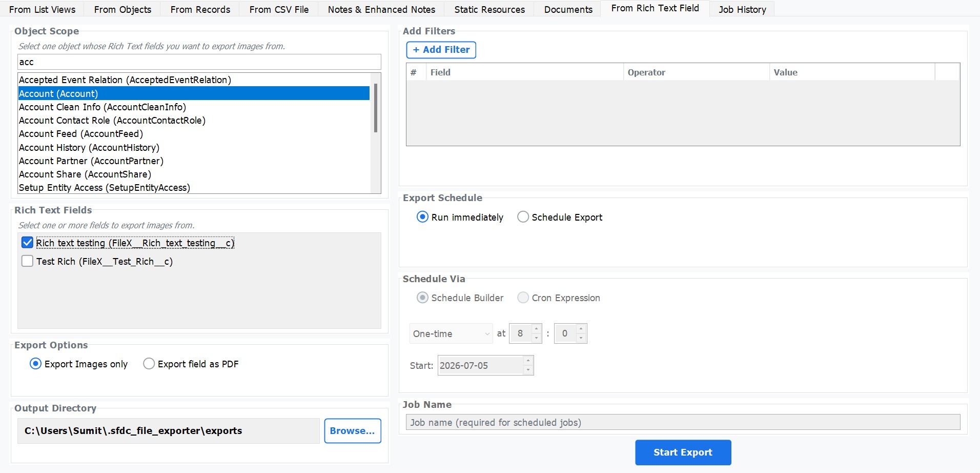Select the From Rich Text Field tab
This screenshot has width=980, height=473.
pos(655,8)
